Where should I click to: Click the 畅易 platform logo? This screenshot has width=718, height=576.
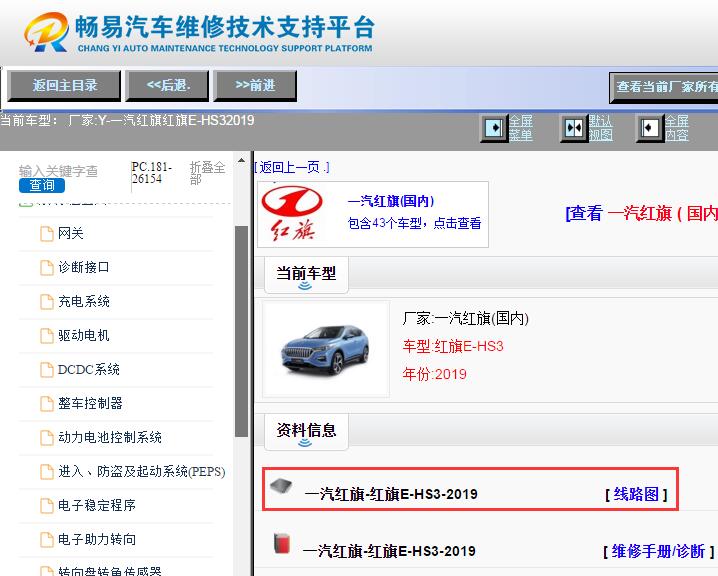(x=199, y=32)
